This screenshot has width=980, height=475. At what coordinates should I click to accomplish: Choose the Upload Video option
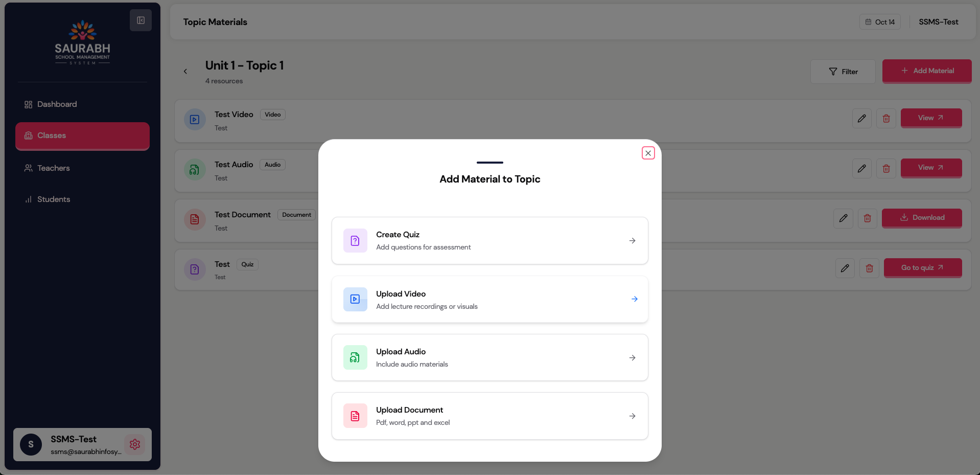coord(489,299)
